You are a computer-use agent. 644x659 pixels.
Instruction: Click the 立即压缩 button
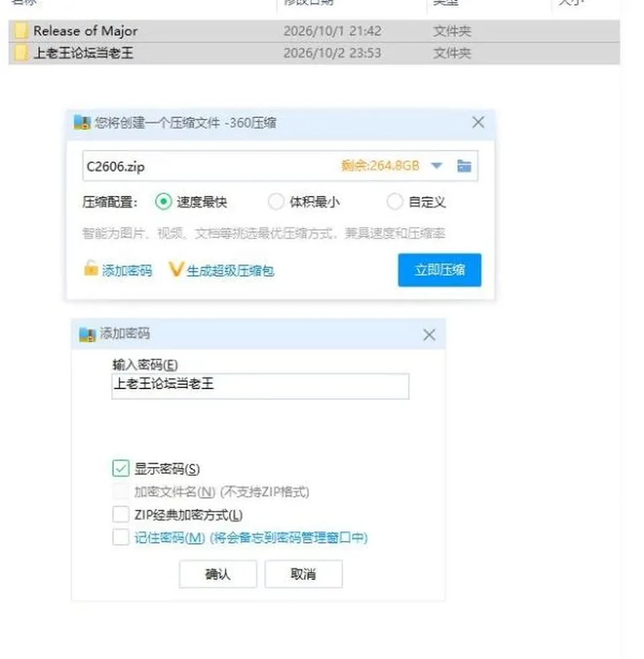click(439, 270)
